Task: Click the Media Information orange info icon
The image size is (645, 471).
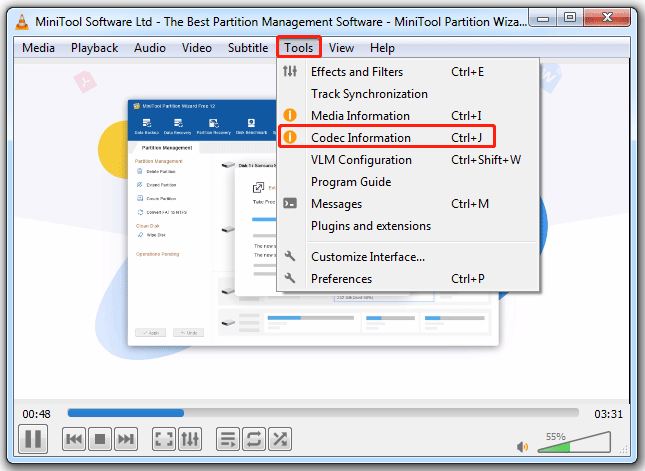Action: (x=290, y=115)
